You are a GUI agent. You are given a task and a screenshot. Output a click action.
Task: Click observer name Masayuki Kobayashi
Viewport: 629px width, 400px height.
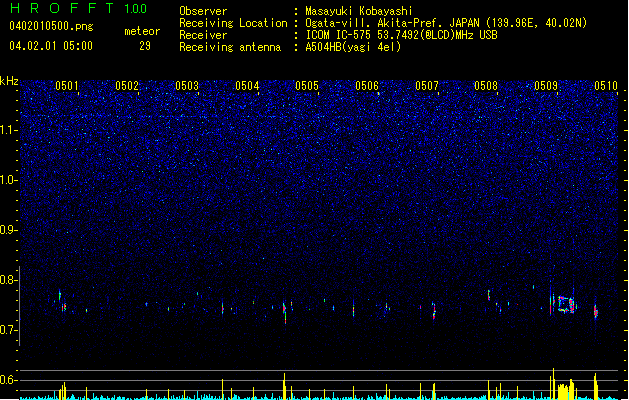[359, 11]
